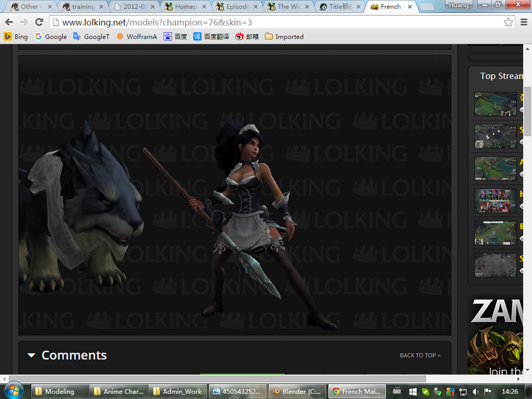Close the active French tab
The width and height of the screenshot is (532, 399).
[x=410, y=6]
